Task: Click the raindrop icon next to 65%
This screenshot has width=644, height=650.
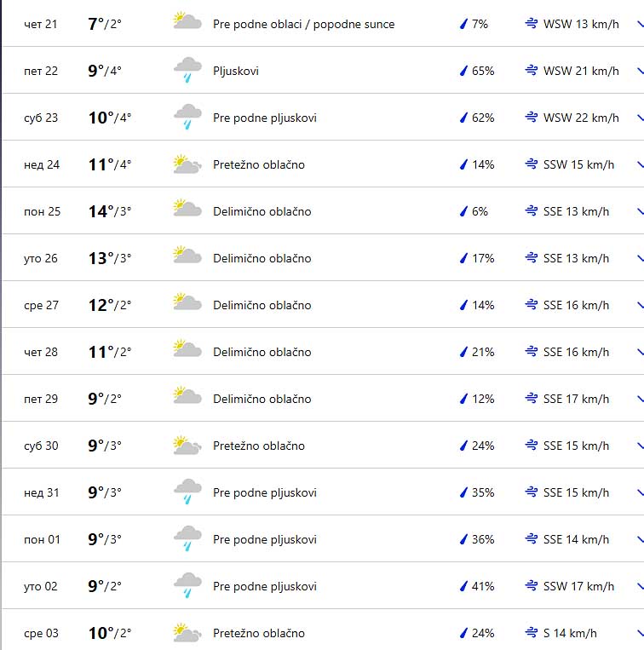Action: [464, 71]
